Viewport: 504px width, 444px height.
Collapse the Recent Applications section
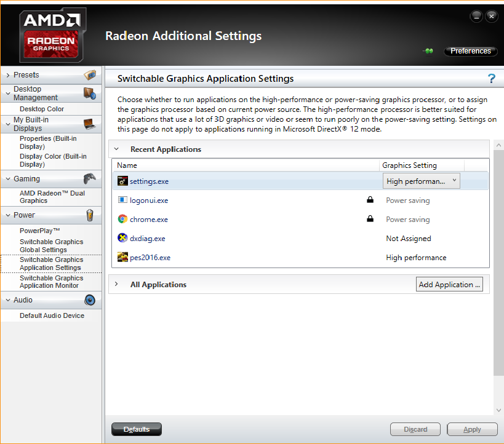click(x=116, y=149)
